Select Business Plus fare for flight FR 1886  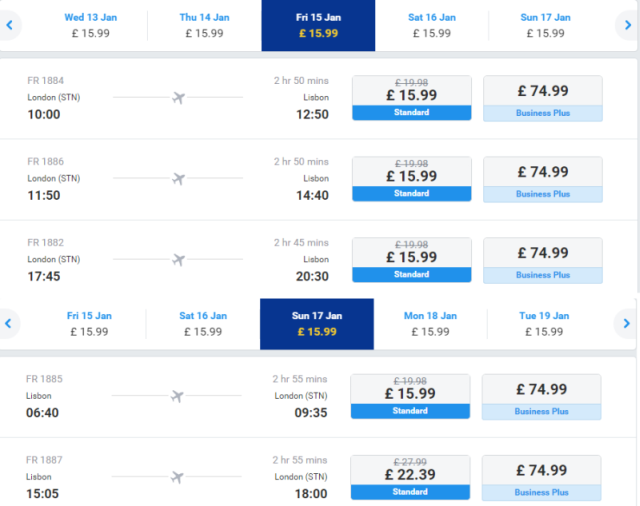(x=543, y=179)
